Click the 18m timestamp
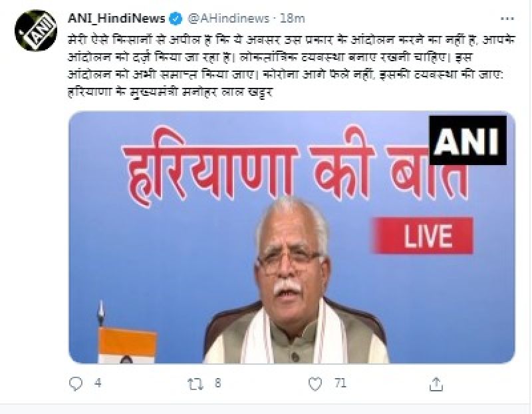Viewport: 532px width, 414px height. 292,19
